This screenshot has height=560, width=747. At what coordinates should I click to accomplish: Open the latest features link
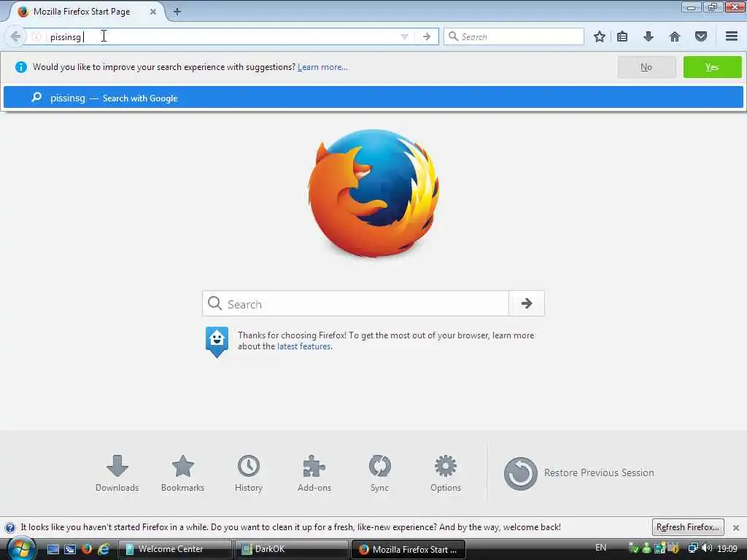tap(304, 346)
